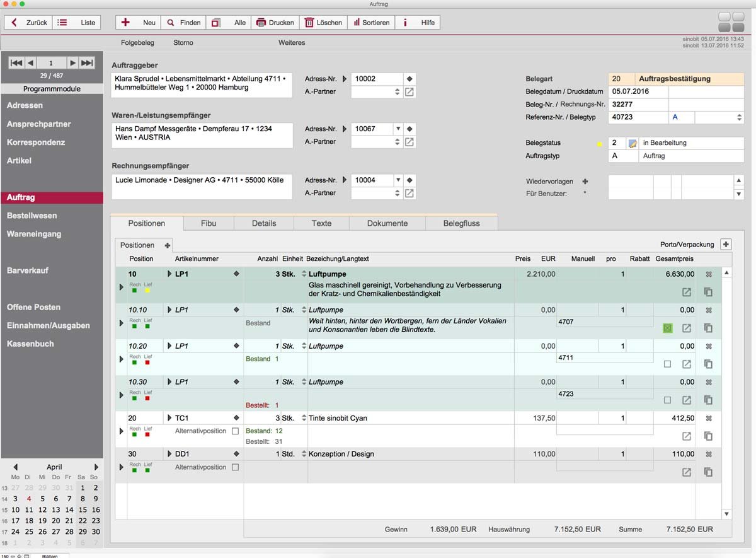
Task: Toggle Alternativposition checkbox for TC1
Action: (235, 431)
